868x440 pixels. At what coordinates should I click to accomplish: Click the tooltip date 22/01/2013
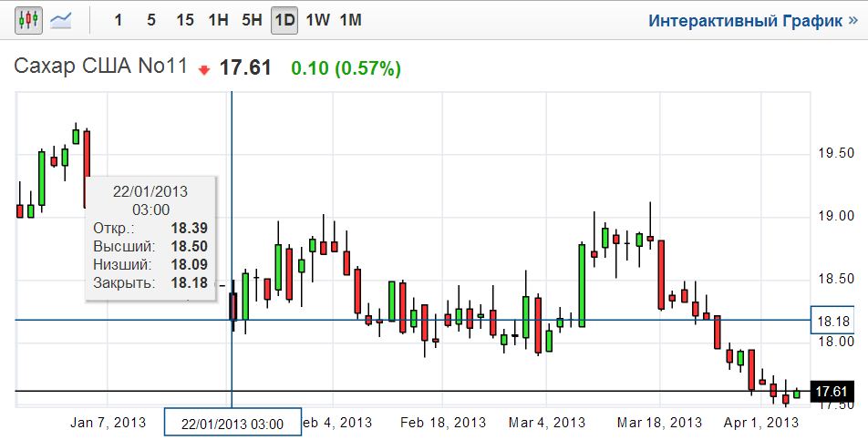pyautogui.click(x=150, y=192)
